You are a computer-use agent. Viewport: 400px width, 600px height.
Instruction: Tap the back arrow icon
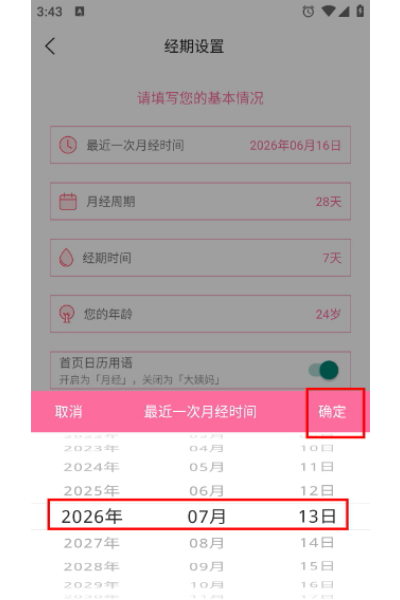click(x=51, y=46)
